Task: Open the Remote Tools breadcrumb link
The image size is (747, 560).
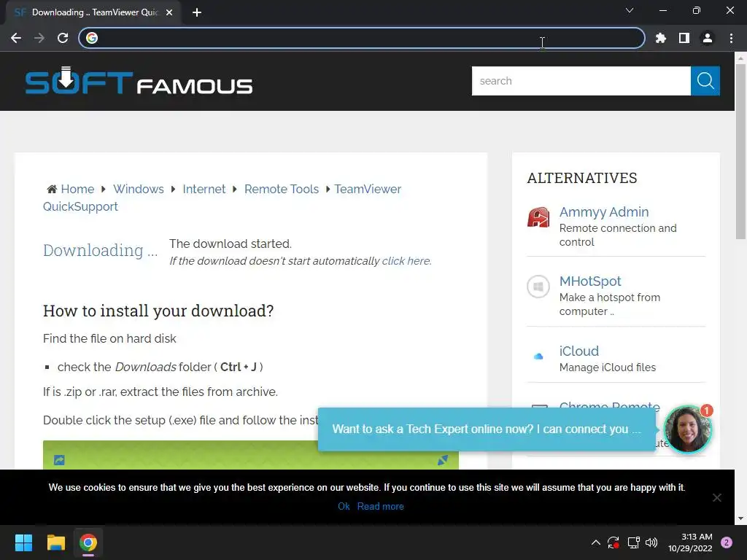Action: [282, 189]
